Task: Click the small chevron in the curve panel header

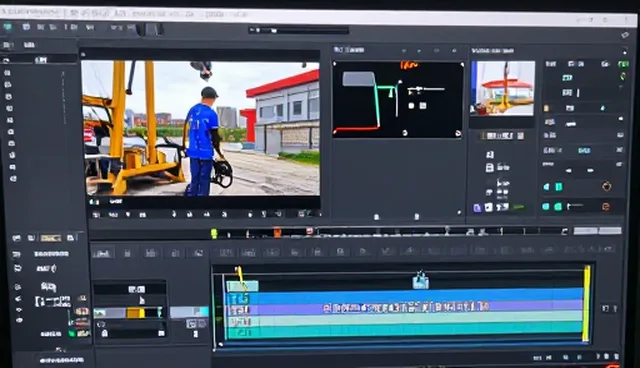Action: (404, 51)
